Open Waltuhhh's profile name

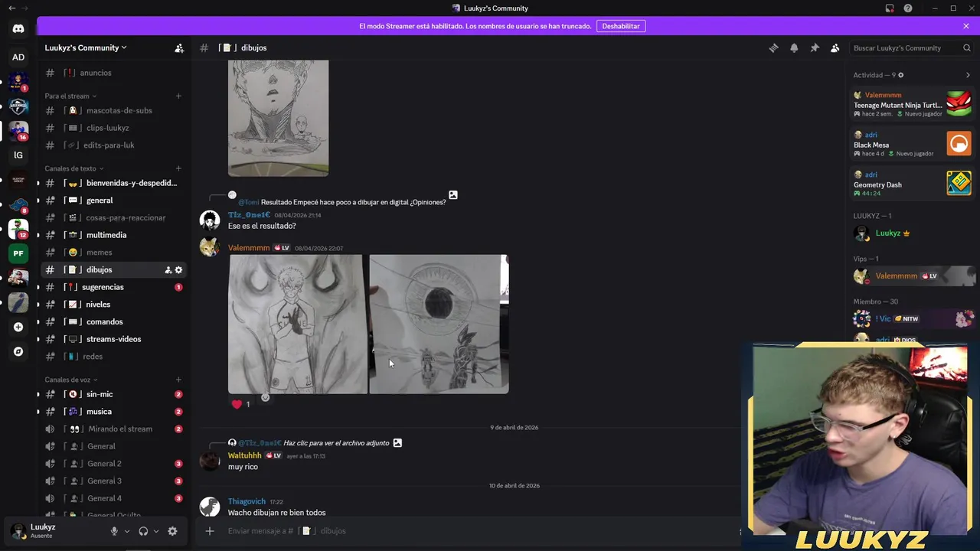pos(244,455)
